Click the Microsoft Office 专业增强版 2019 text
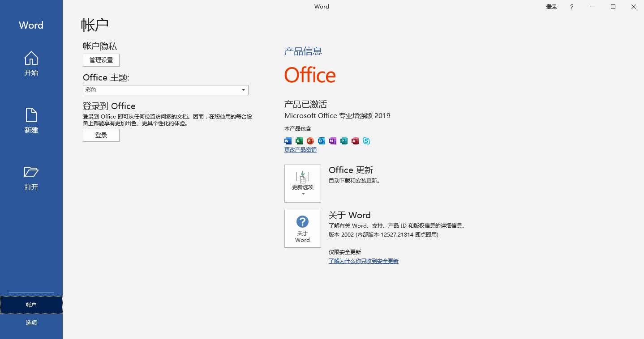Screen dimensions: 644x339 337,116
